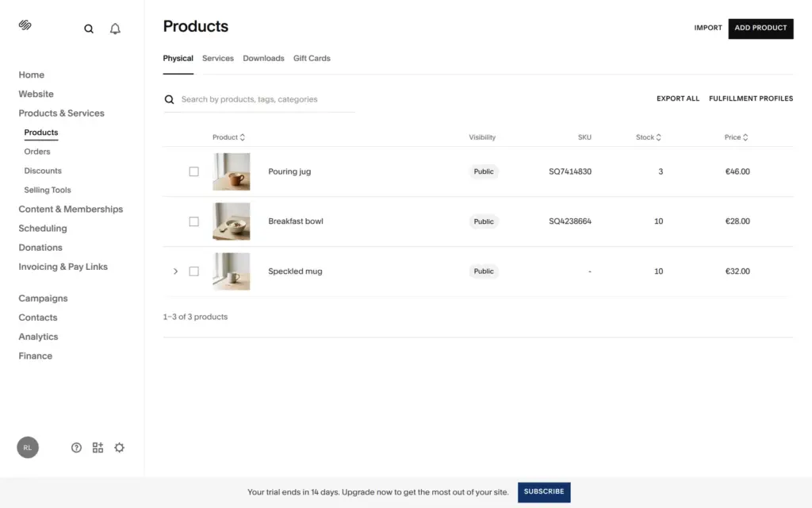
Task: Open Selling Tools in the sidebar
Action: 47,190
